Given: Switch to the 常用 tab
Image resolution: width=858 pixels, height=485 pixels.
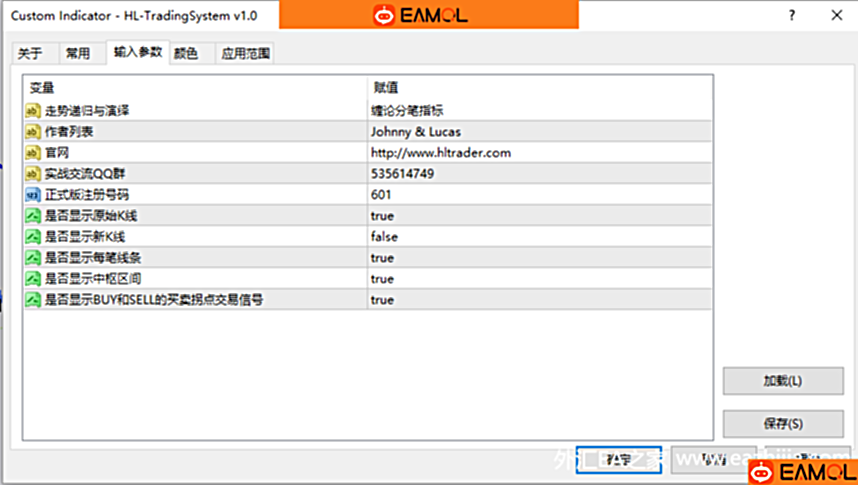Looking at the screenshot, I should (78, 54).
